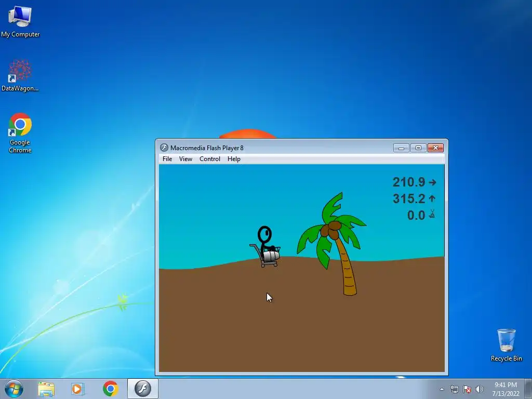The height and width of the screenshot is (399, 532).
Task: Launch Google Chrome from the taskbar
Action: [110, 389]
